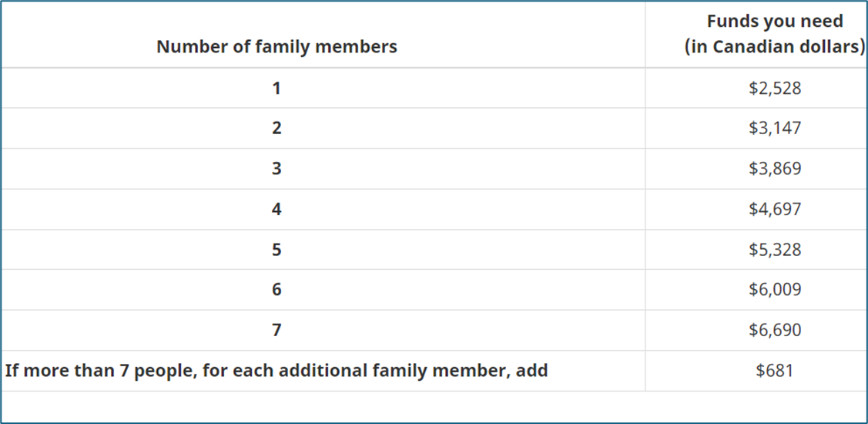Click the $2,528 funds amount
This screenshot has height=424, width=868.
pyautogui.click(x=775, y=88)
